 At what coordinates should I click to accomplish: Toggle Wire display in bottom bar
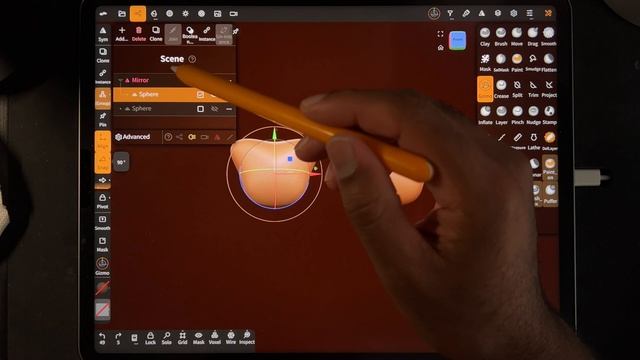pyautogui.click(x=231, y=338)
